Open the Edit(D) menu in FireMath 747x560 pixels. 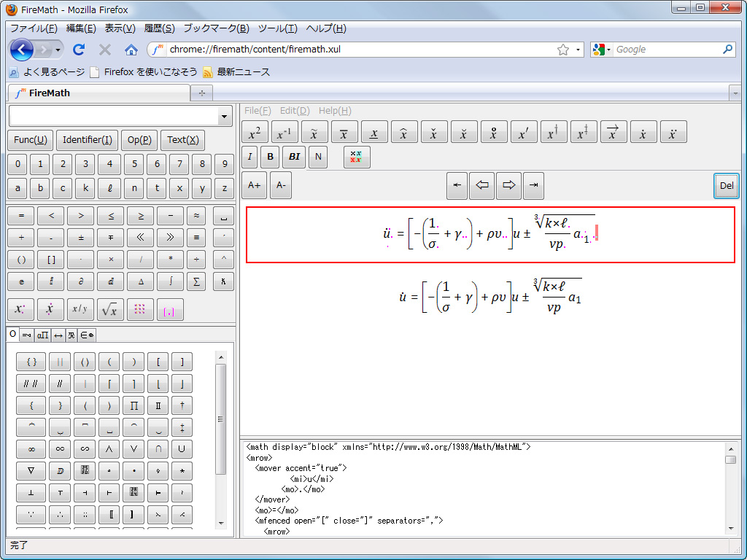294,110
